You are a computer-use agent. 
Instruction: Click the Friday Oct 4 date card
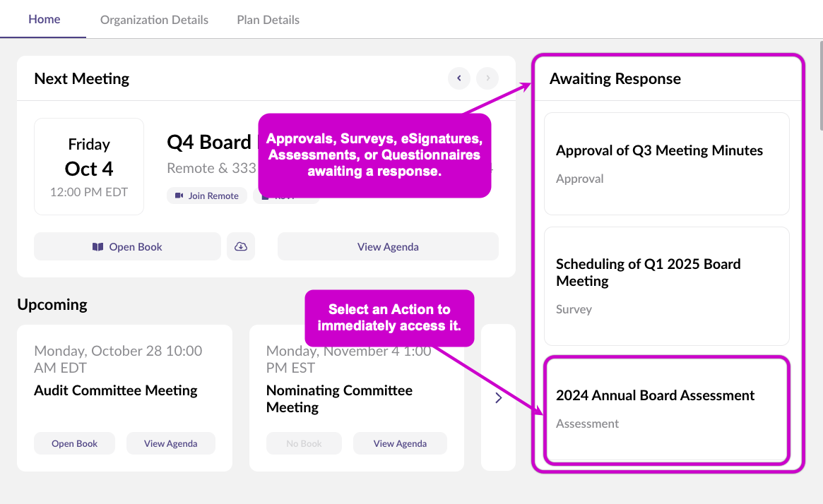click(89, 167)
